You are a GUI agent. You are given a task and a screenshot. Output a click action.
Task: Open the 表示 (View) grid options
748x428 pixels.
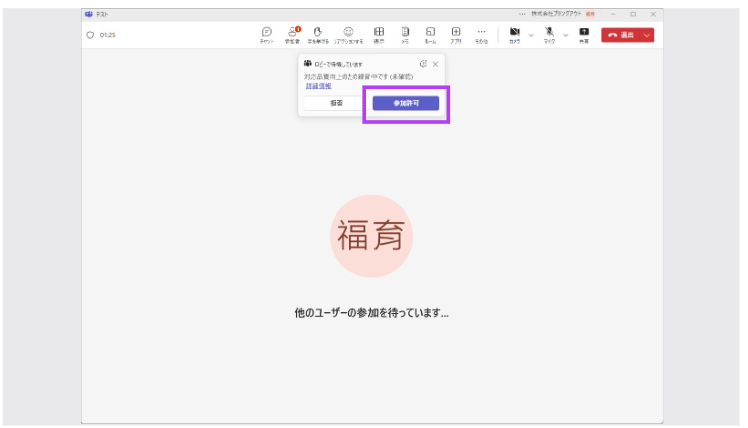coord(379,35)
